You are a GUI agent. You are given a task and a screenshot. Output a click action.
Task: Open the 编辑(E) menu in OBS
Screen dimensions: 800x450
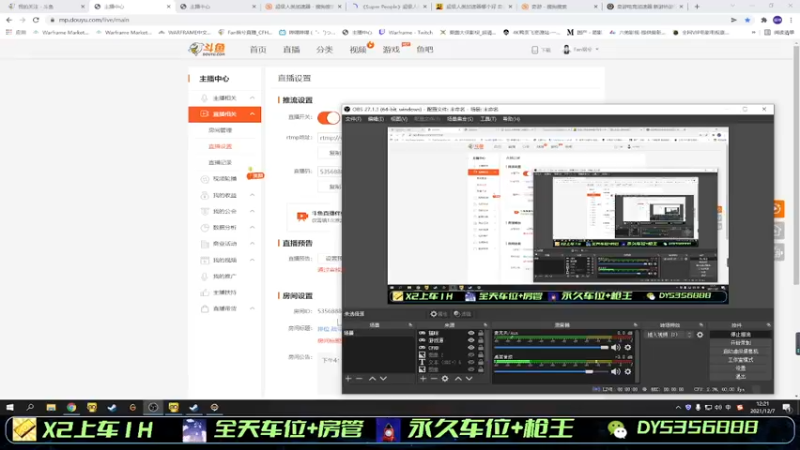point(376,119)
